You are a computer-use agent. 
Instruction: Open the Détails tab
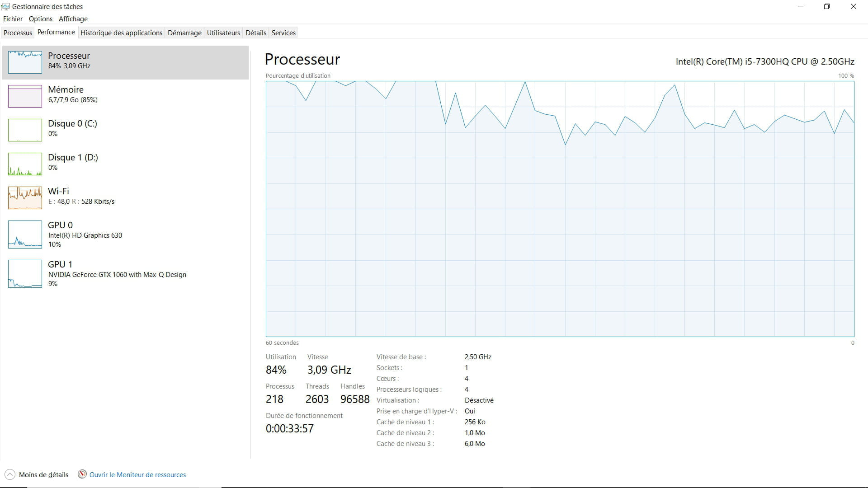point(255,33)
